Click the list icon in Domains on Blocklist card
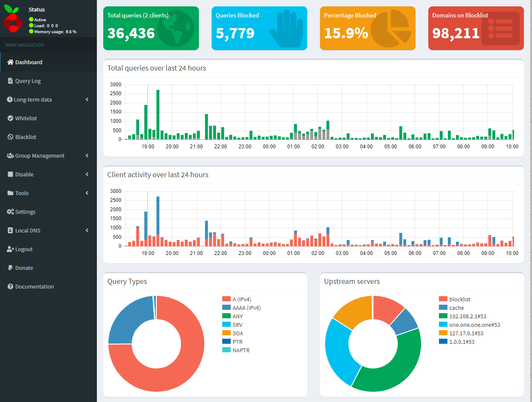The height and width of the screenshot is (402, 532). coord(501,28)
